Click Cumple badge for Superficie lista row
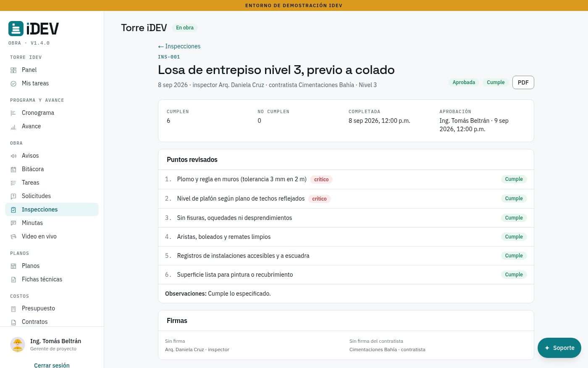Viewport: 588px width, 368px height. (514, 275)
